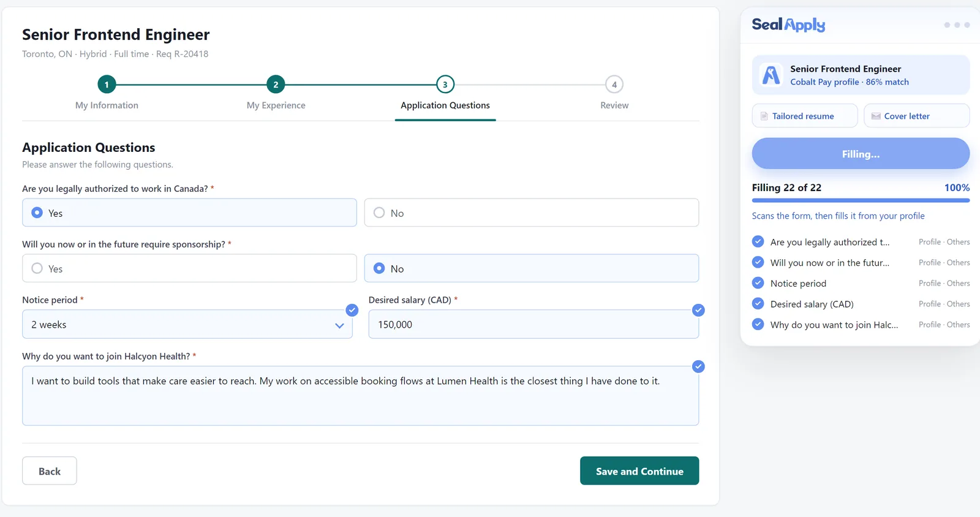This screenshot has height=517, width=980.
Task: Go to Review step label
Action: coord(614,105)
